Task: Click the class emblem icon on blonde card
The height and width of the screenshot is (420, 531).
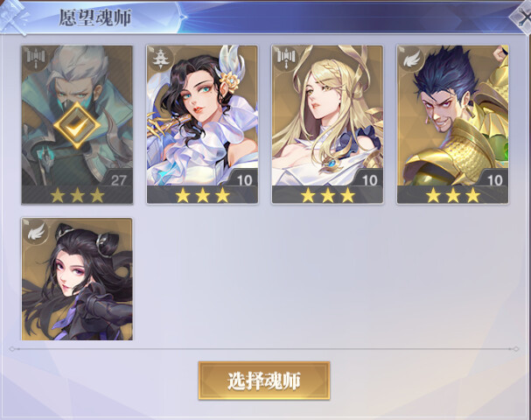Action: point(285,57)
